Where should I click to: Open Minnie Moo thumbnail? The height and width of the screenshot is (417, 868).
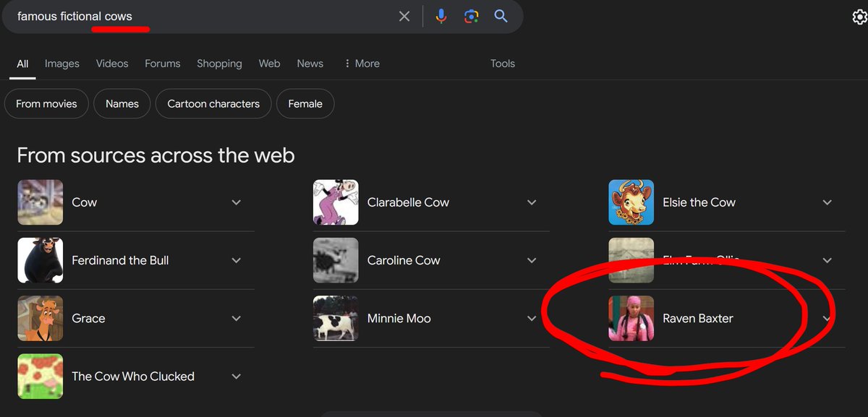pos(336,318)
